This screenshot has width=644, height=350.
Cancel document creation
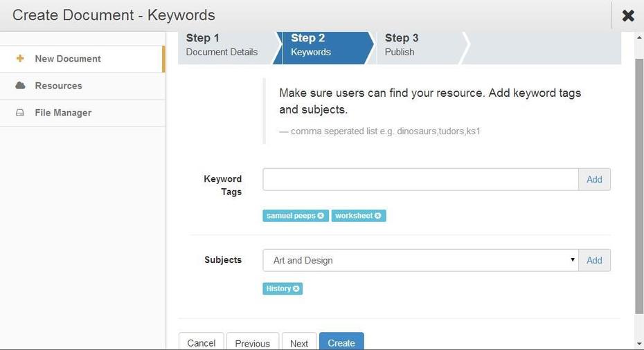[202, 342]
